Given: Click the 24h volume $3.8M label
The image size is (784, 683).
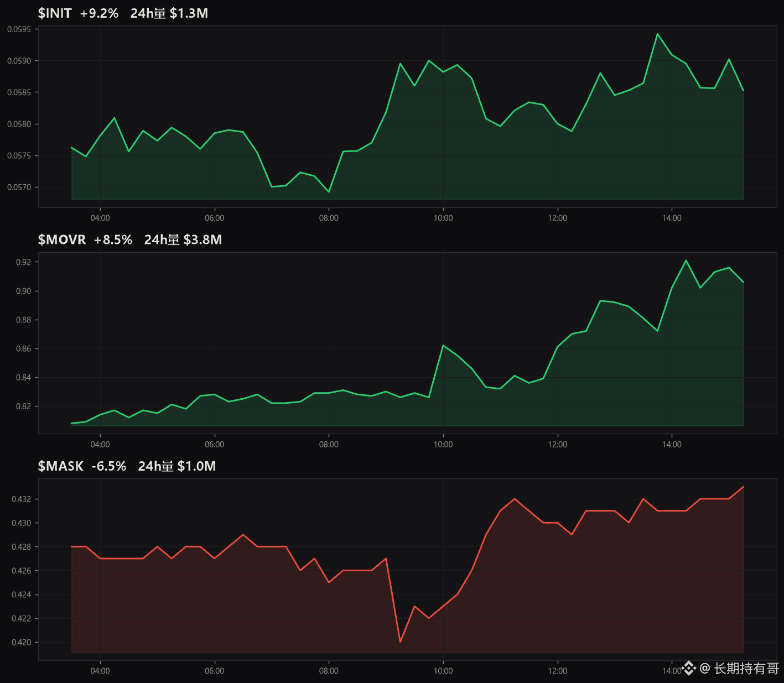Looking at the screenshot, I should (183, 239).
